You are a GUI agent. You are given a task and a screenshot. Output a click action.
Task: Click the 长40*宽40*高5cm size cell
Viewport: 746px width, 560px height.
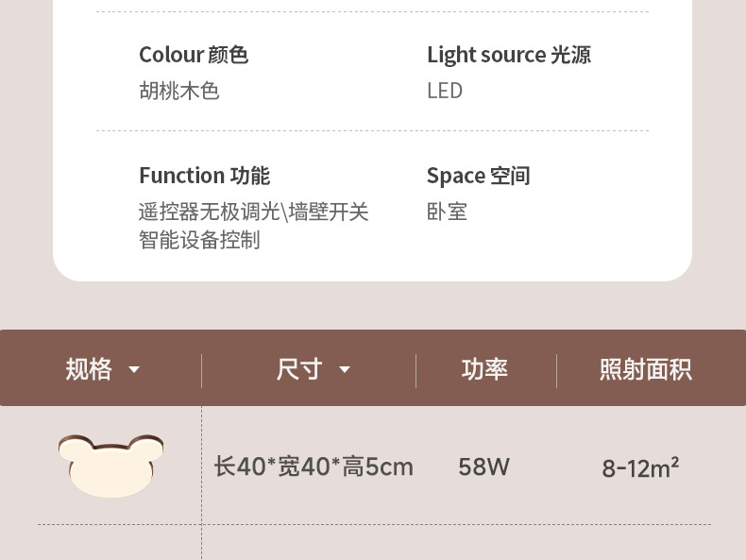pyautogui.click(x=314, y=467)
